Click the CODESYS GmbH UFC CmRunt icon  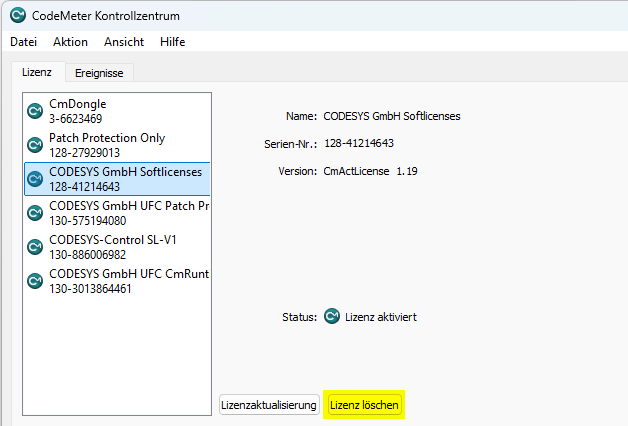35,281
